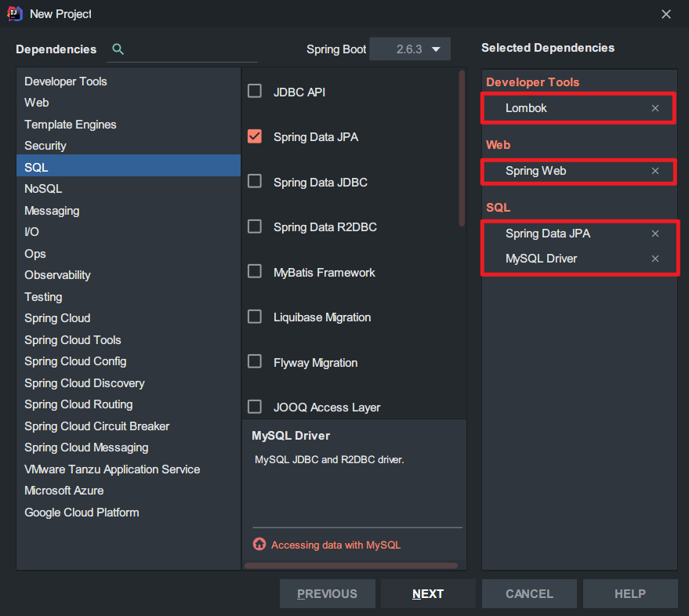Image resolution: width=689 pixels, height=616 pixels.
Task: Click the Previous button
Action: 328,593
